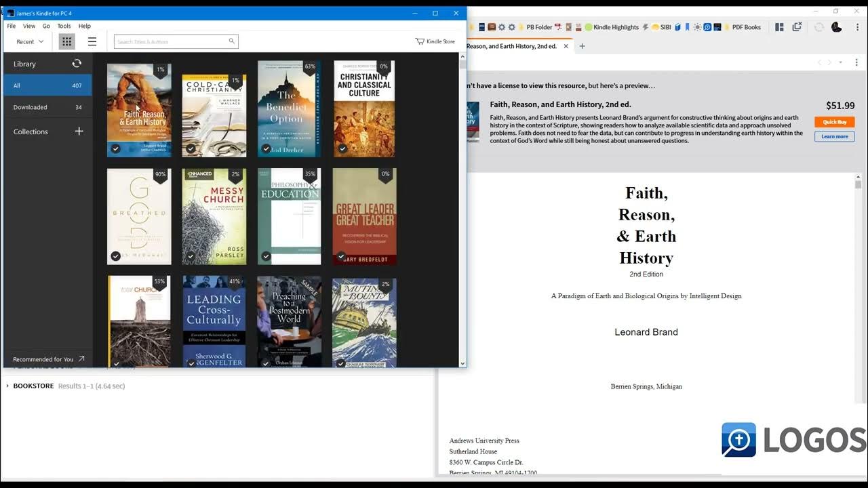This screenshot has height=488, width=868.
Task: Click the $51.99 price text
Action: point(840,106)
